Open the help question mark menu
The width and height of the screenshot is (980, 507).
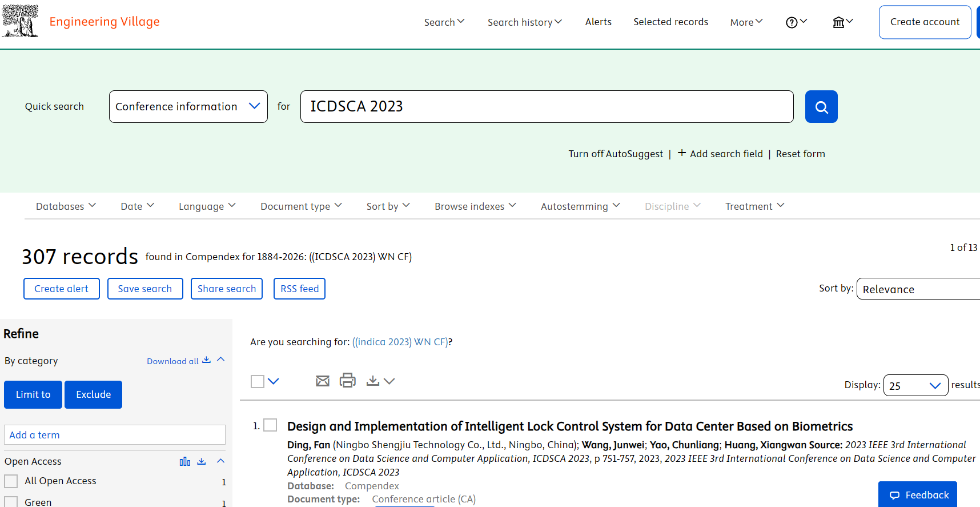796,22
